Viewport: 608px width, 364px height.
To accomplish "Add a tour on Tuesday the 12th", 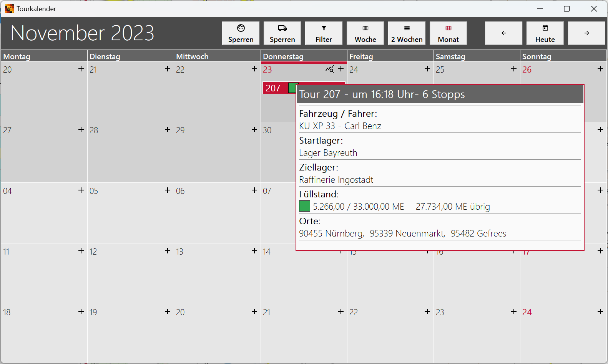I will [167, 251].
